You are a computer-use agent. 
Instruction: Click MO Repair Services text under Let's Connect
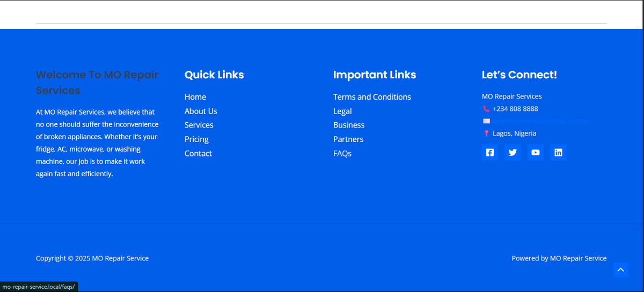tap(512, 96)
